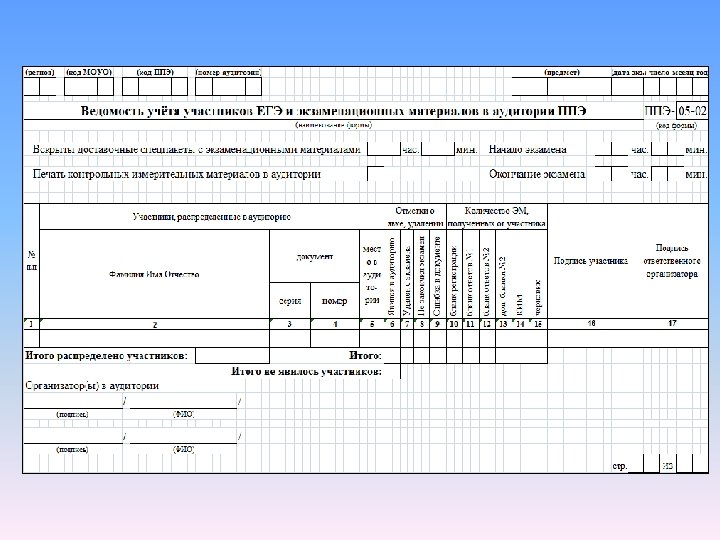720x540 pixels.
Task: Select the '(код формы)' caption
Action: tap(677, 125)
